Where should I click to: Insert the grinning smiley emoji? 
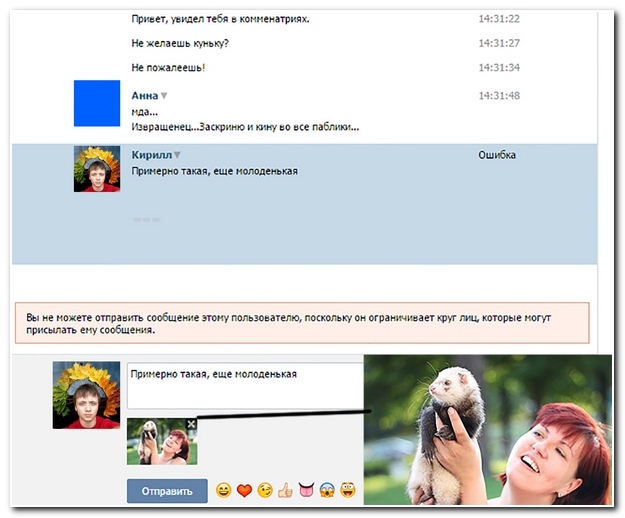point(223,490)
